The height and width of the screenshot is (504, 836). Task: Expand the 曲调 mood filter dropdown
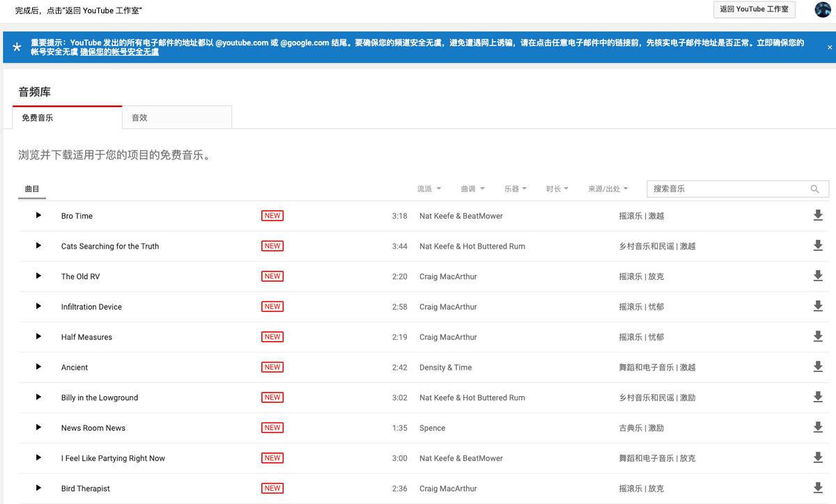click(472, 189)
